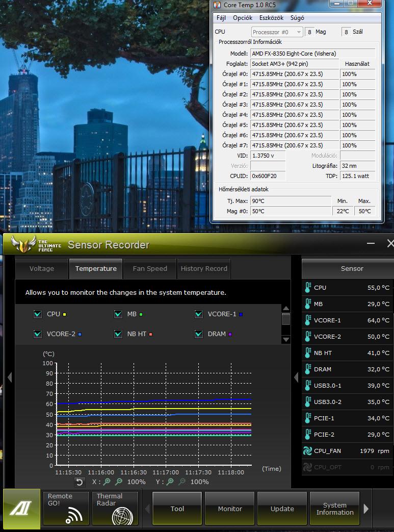Uncheck the VCORE-2 temperature checkbox
The height and width of the screenshot is (532, 394).
click(38, 334)
